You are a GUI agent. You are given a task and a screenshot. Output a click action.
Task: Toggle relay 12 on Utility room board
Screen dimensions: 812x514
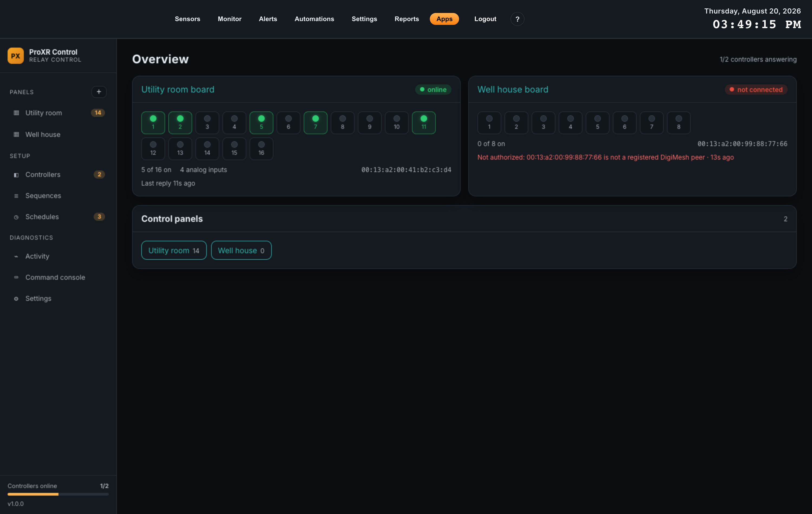pos(153,149)
